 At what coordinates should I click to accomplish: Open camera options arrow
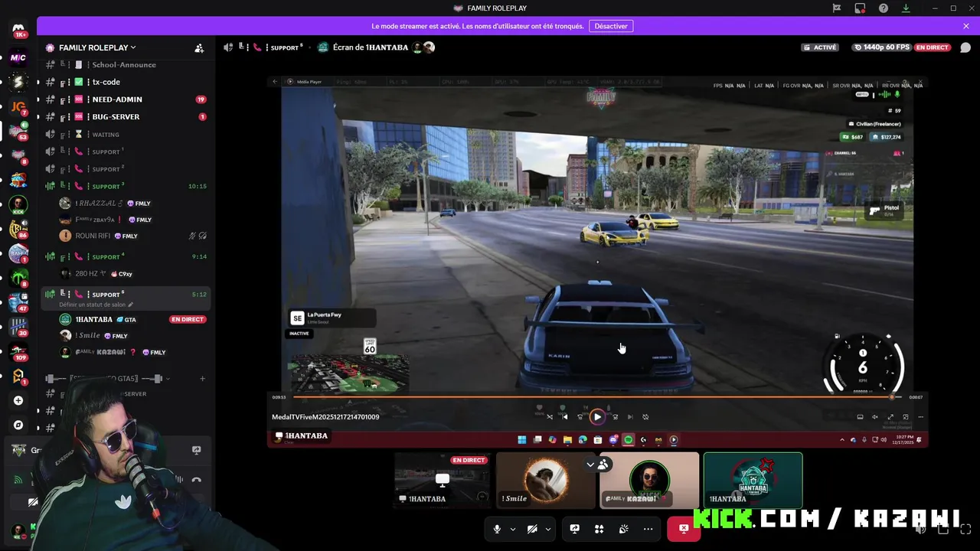[548, 529]
